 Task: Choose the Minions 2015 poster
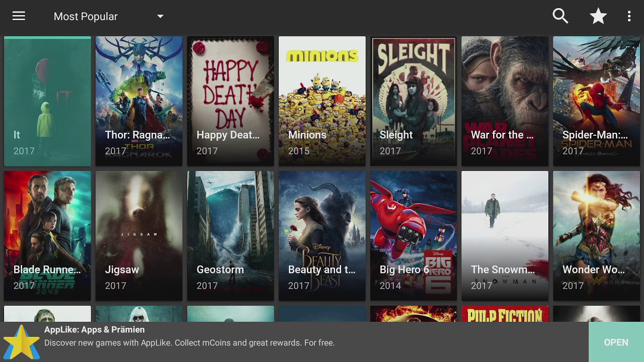click(322, 101)
